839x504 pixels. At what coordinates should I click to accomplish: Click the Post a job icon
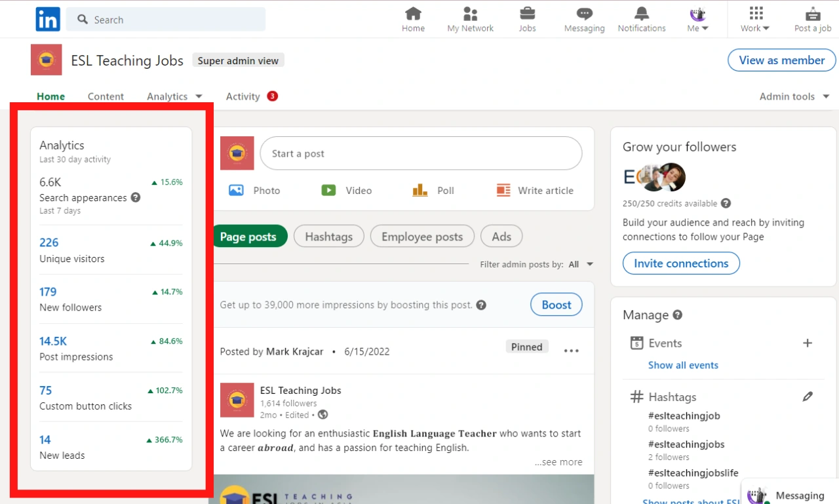point(813,14)
